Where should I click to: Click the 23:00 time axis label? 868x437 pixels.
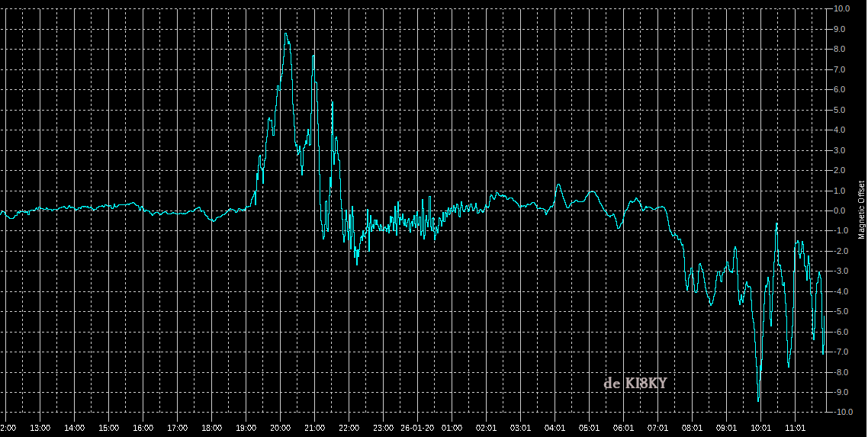click(383, 428)
